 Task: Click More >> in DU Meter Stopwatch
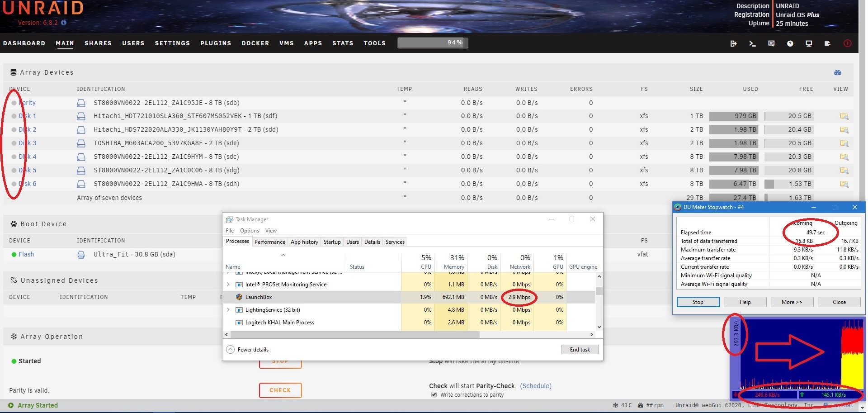(x=792, y=302)
